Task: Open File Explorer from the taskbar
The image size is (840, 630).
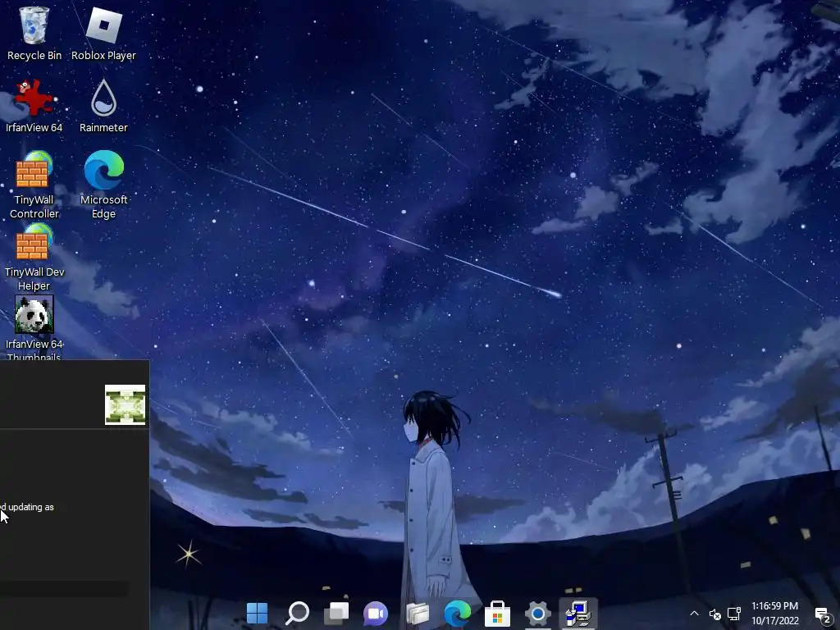Action: pyautogui.click(x=418, y=614)
